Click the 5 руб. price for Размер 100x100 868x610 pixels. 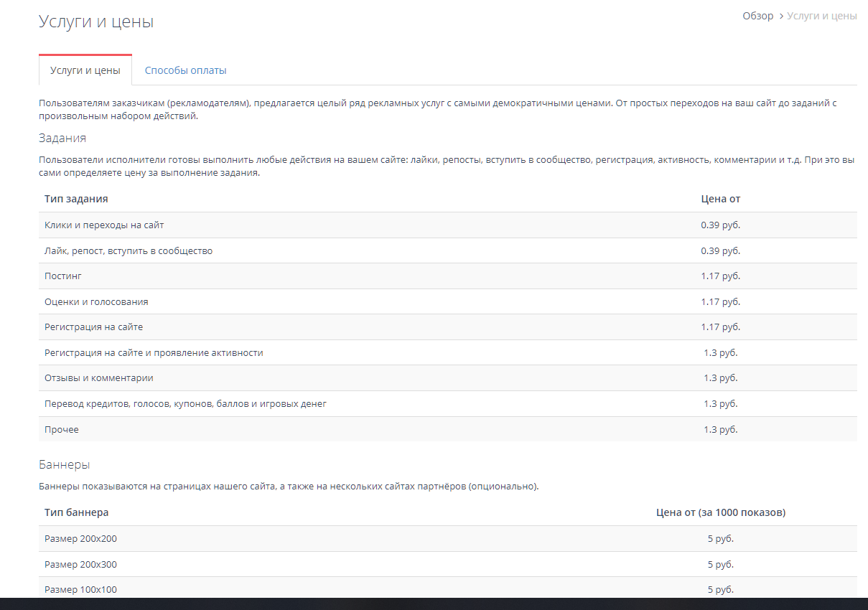tap(721, 590)
